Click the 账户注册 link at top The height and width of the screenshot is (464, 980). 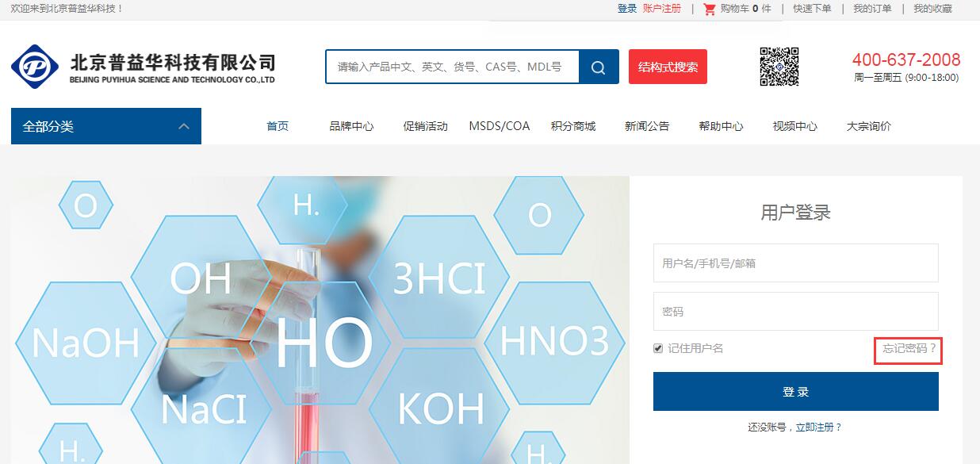[661, 9]
